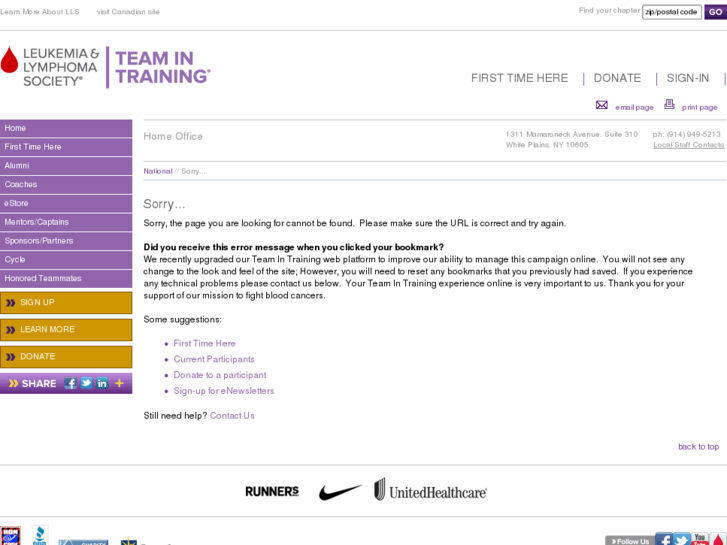Screen dimensions: 727x545
Task: Click the 'Home Office' heading text
Action: tap(173, 136)
